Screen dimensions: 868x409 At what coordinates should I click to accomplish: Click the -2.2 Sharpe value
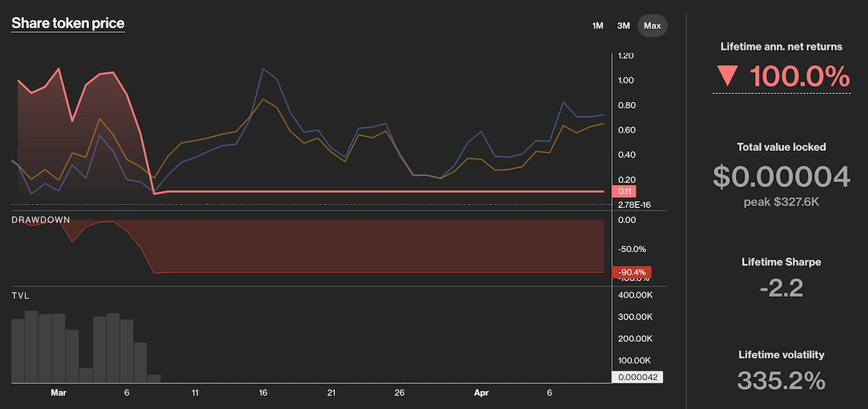tap(781, 288)
